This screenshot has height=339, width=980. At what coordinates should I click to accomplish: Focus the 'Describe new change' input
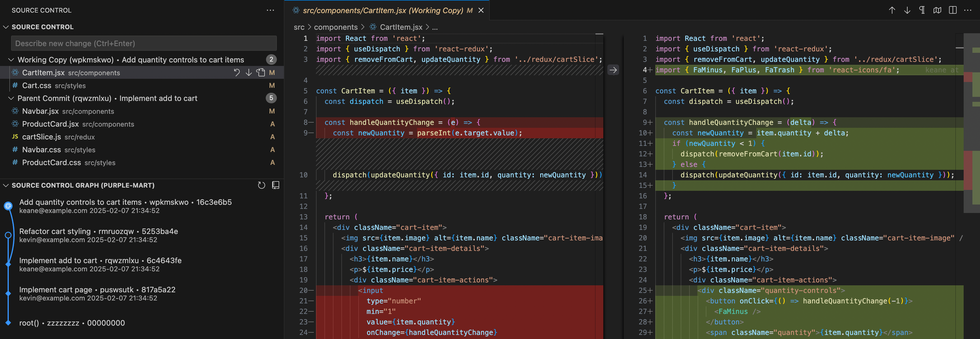[x=144, y=43]
